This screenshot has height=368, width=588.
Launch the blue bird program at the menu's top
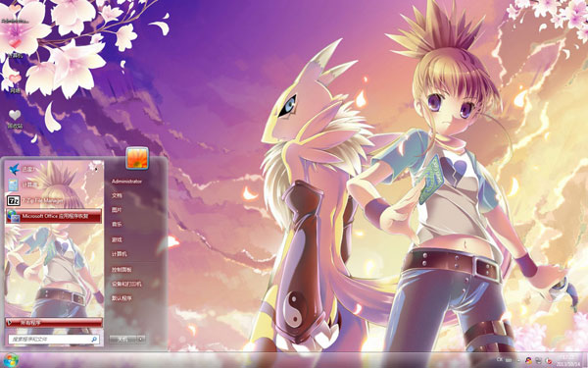click(54, 170)
